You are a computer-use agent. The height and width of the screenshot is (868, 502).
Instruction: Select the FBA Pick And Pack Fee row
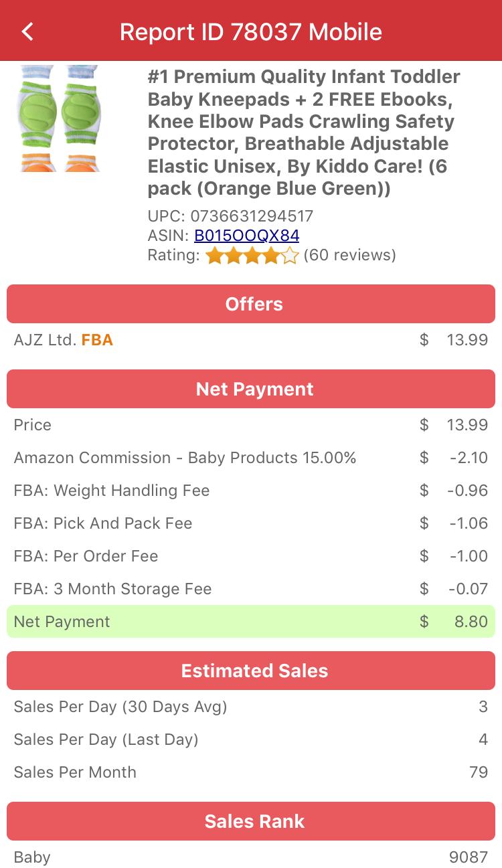pyautogui.click(x=251, y=523)
